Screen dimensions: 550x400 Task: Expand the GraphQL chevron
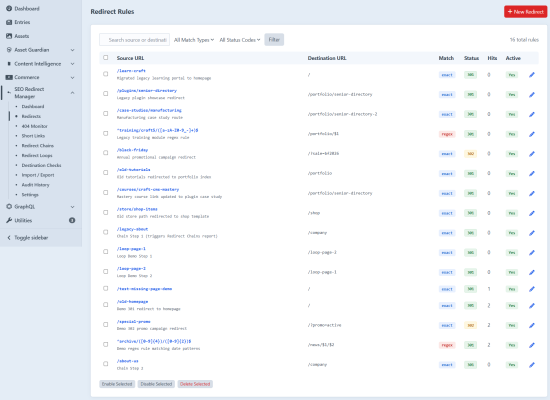[73, 207]
